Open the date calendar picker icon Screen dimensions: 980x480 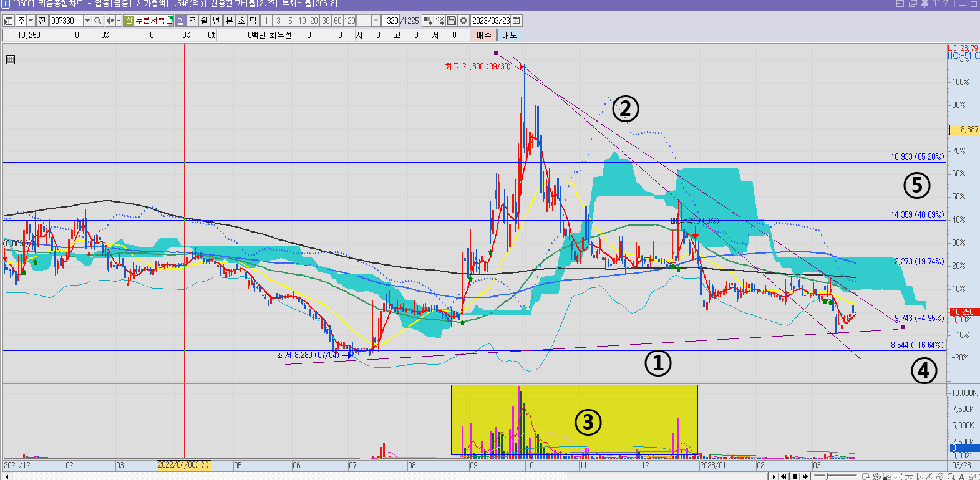coord(517,21)
